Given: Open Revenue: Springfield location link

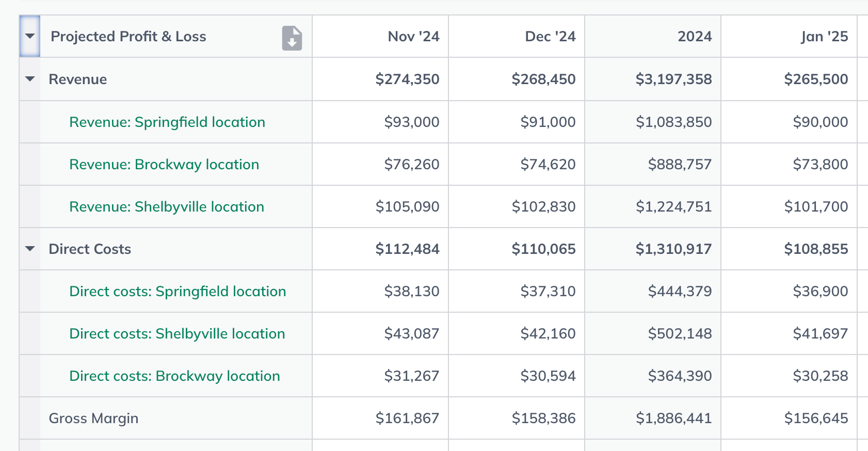Looking at the screenshot, I should [167, 122].
